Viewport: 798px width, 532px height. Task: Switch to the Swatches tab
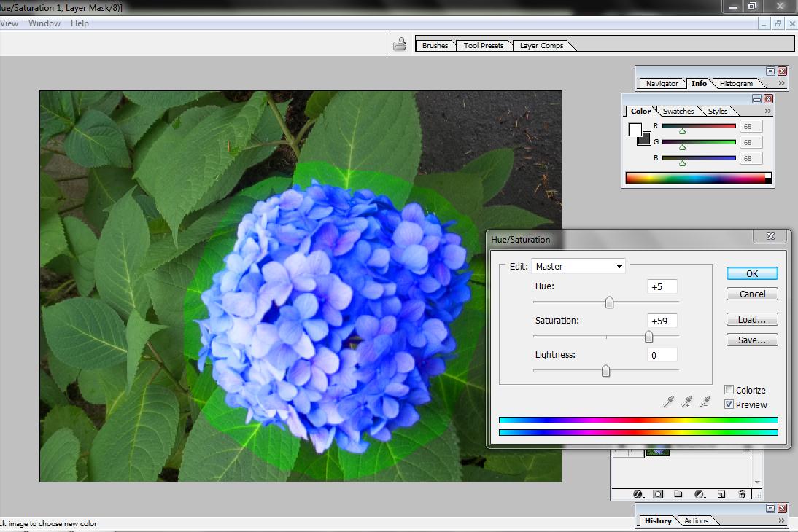(x=678, y=111)
